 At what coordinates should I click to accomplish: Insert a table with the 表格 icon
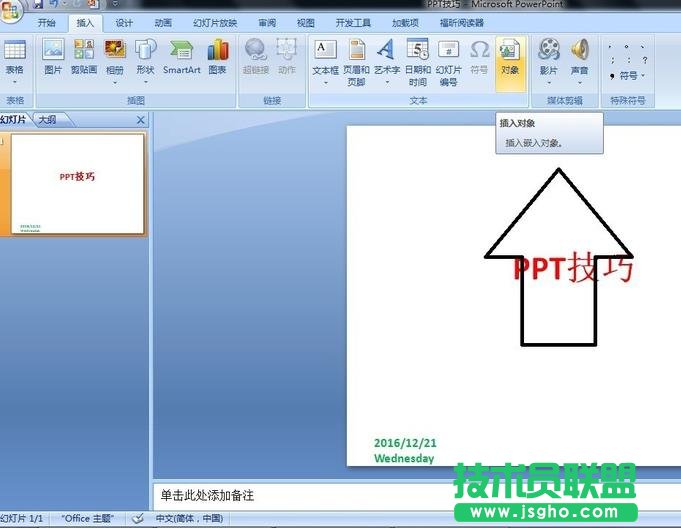pos(14,50)
